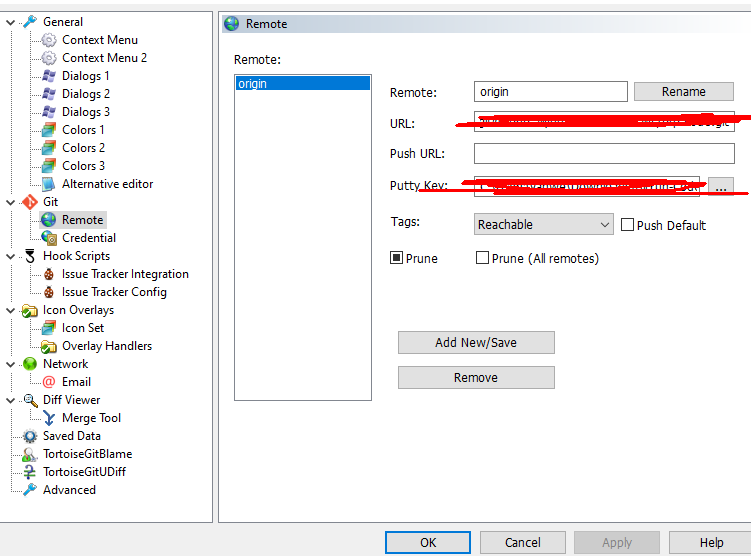Click the Rename button
Screen dimensions: 751x556
coord(683,91)
